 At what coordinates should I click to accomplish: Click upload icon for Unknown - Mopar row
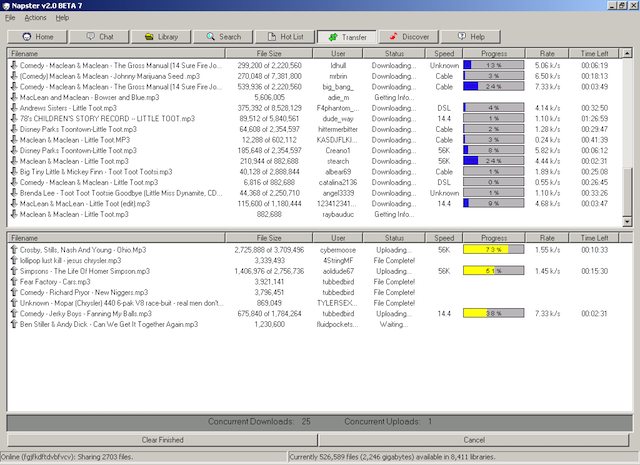(x=14, y=303)
